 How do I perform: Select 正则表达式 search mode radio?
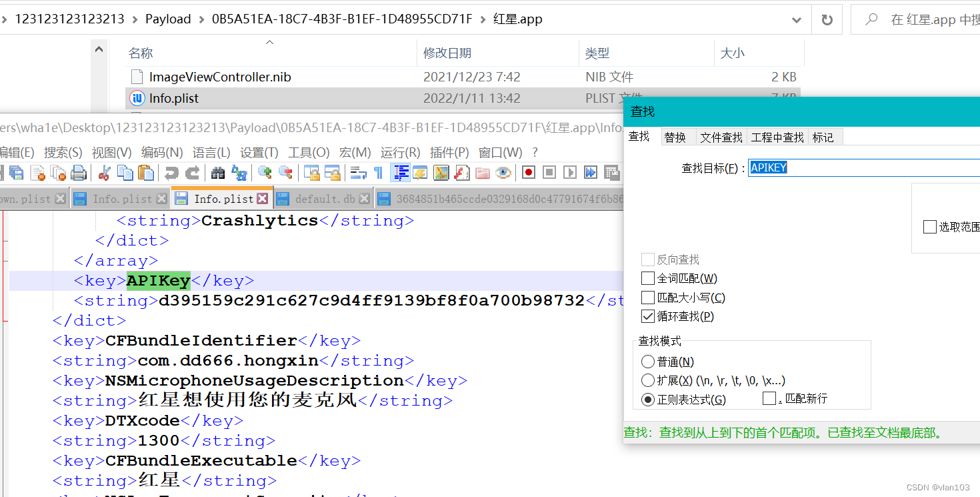(x=647, y=400)
